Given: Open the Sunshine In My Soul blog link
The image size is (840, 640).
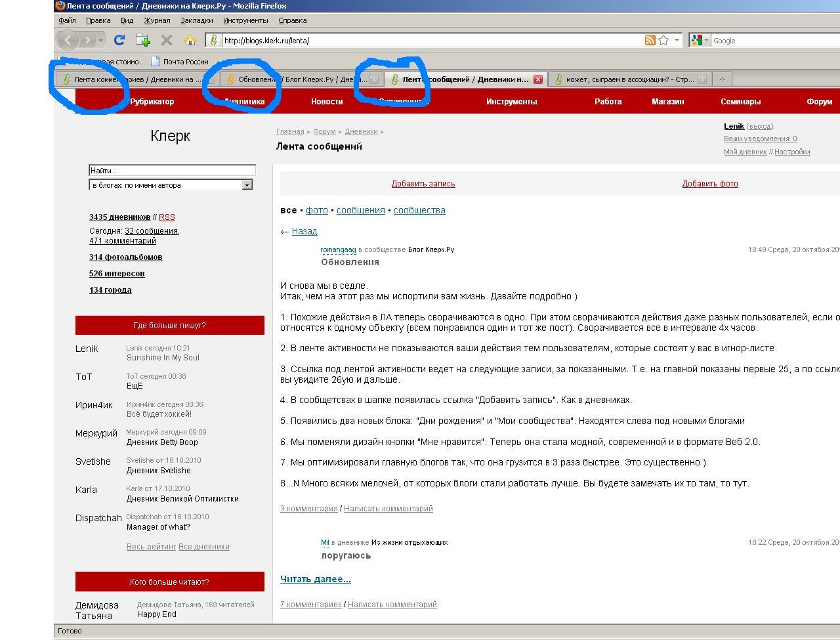Looking at the screenshot, I should click(x=163, y=358).
